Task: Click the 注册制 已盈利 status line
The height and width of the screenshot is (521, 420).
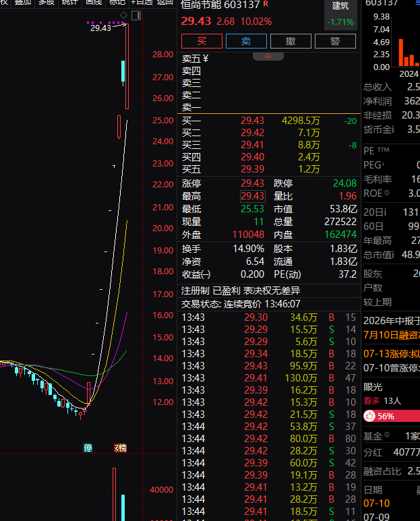Action: 241,290
